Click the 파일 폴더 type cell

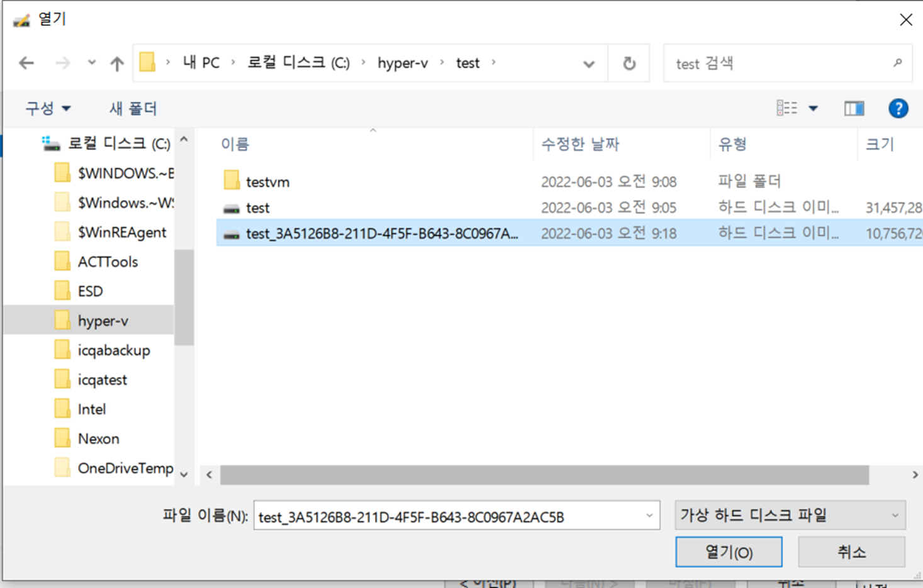click(x=749, y=182)
